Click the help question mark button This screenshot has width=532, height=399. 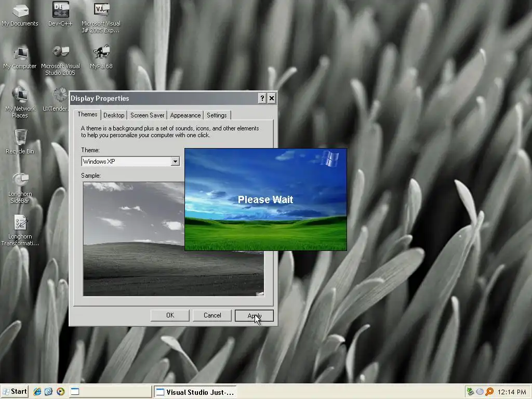[x=262, y=98]
